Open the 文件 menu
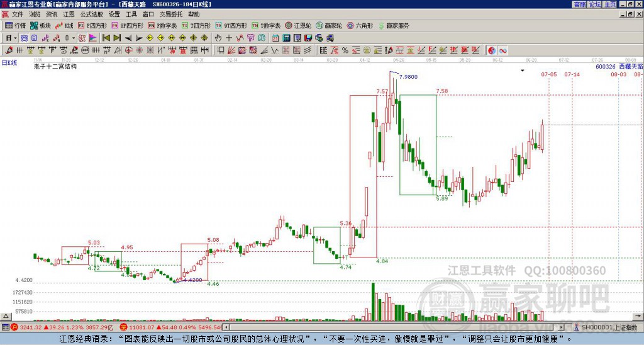Viewport: 644px width, 345px height. pos(18,14)
